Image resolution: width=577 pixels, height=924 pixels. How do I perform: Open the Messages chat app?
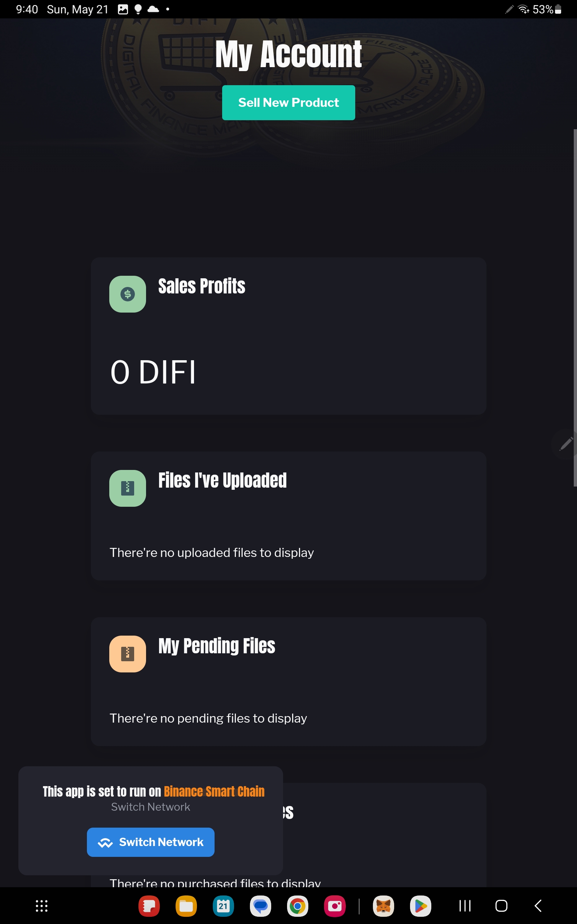261,906
